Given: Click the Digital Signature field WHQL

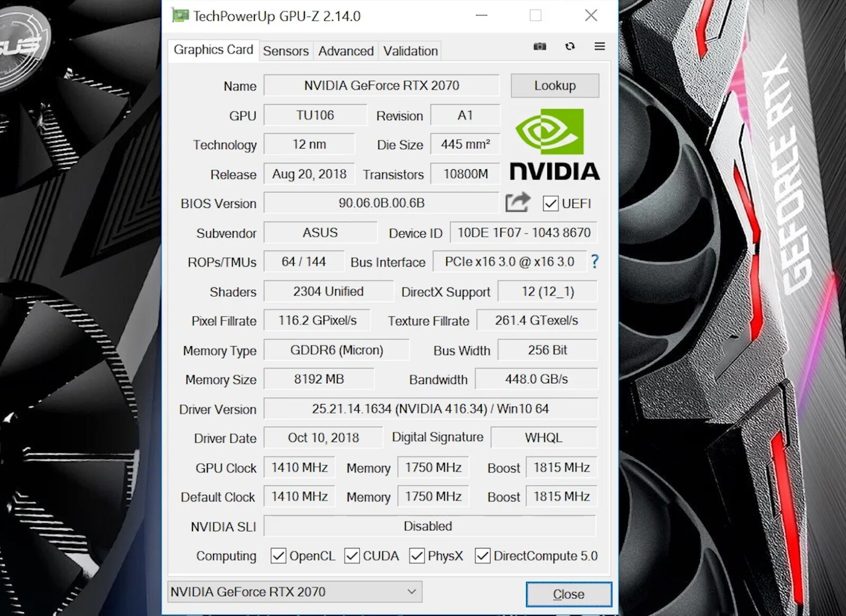Looking at the screenshot, I should [544, 438].
